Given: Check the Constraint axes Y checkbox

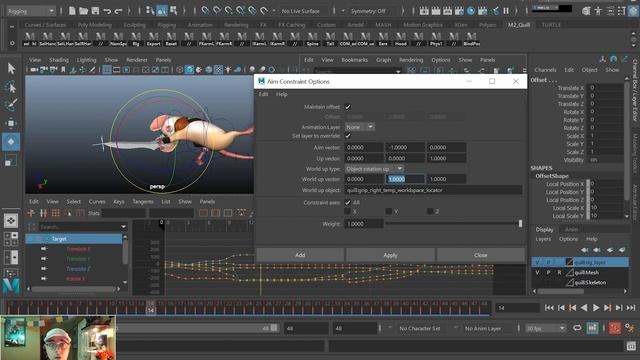Looking at the screenshot, I should pyautogui.click(x=389, y=211).
